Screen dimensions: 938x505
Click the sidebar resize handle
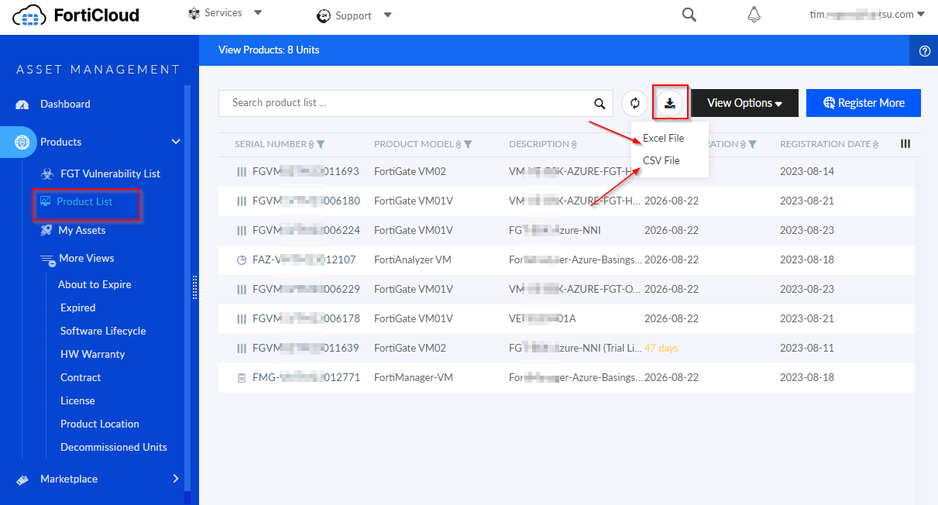point(194,288)
